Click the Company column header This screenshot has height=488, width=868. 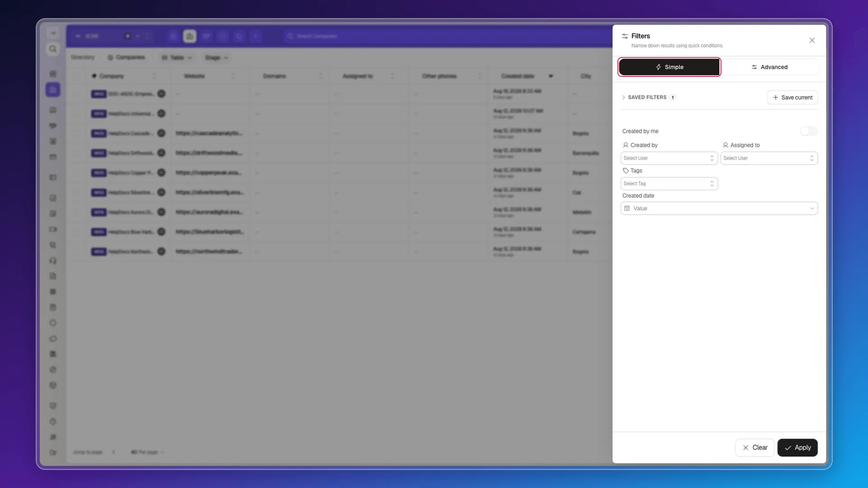111,76
